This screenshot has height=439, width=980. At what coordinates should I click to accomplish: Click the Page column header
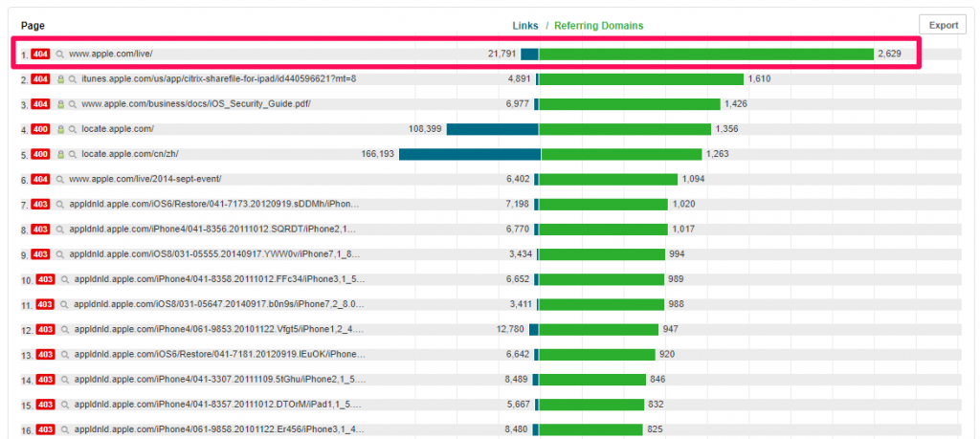(x=33, y=26)
